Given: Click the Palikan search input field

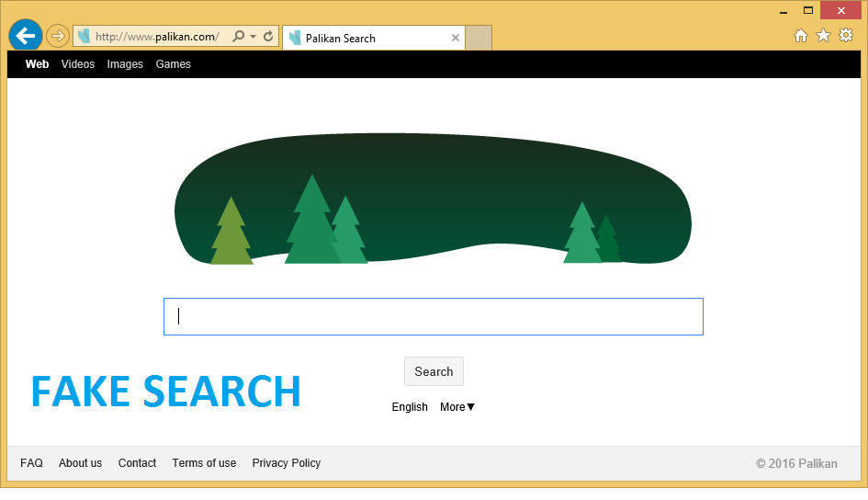Looking at the screenshot, I should pos(434,316).
